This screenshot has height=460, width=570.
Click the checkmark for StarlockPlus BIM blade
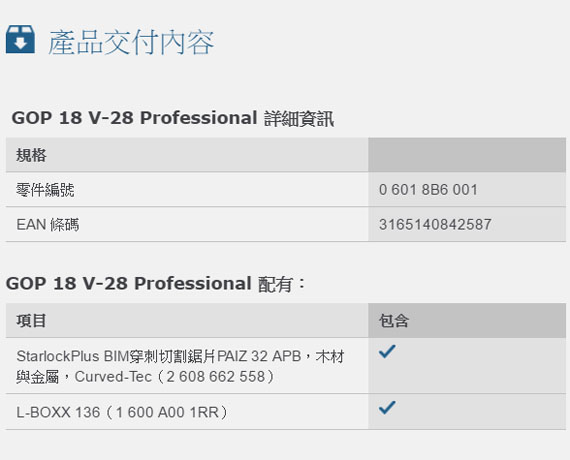[x=387, y=352]
